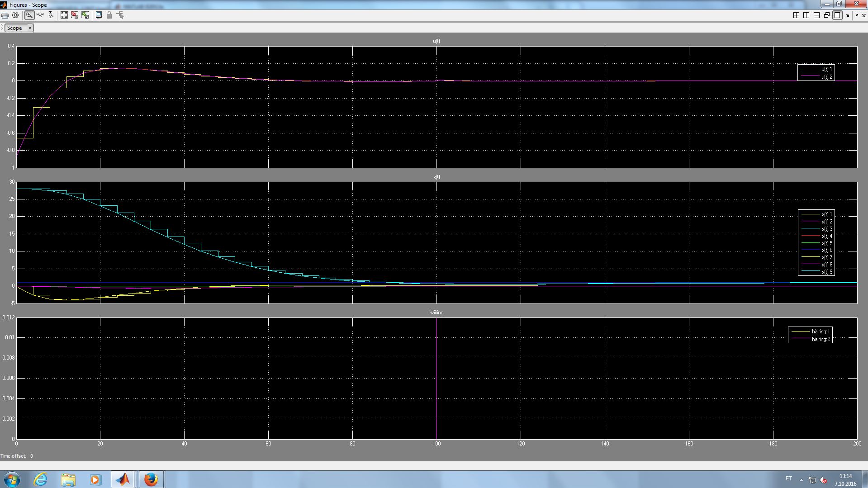Click the häiring:2 legend entry
This screenshot has height=488, width=868.
tap(810, 339)
